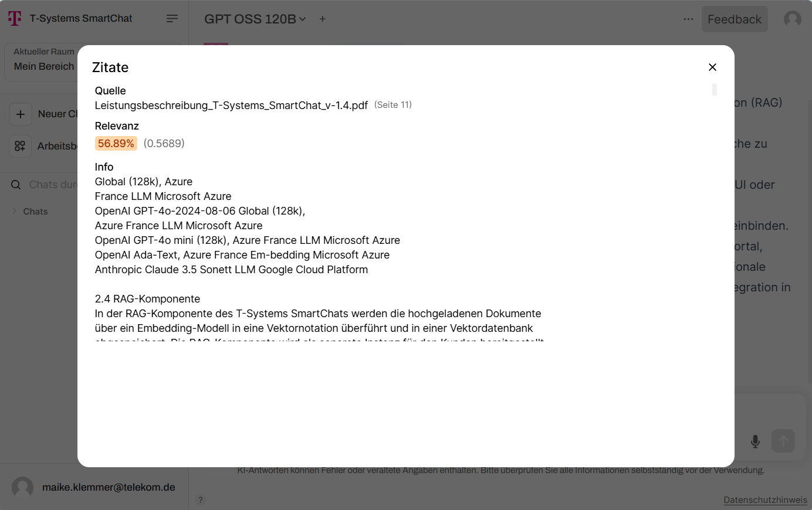Click the Info label
This screenshot has width=812, height=510.
point(104,167)
